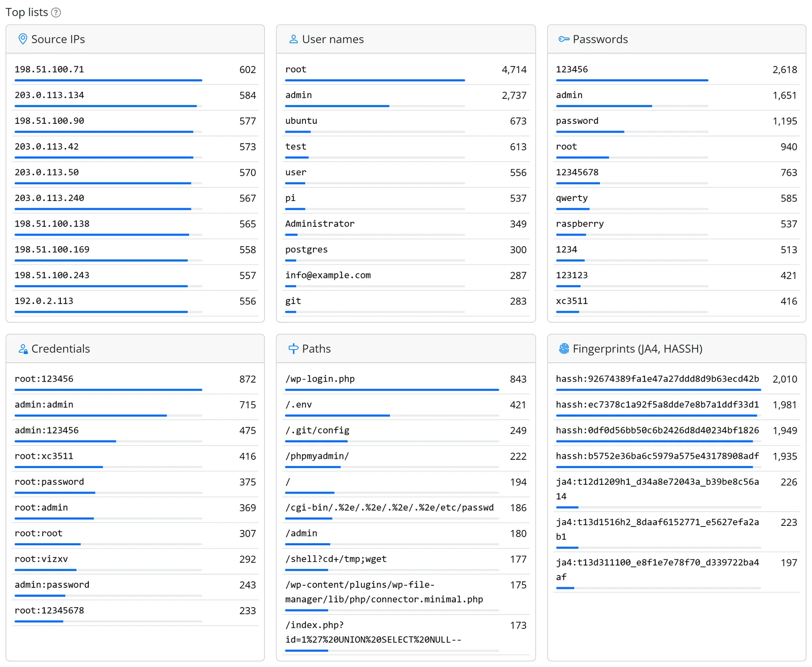Click source IP 192.0.2.113
The image size is (812, 667).
click(x=44, y=301)
